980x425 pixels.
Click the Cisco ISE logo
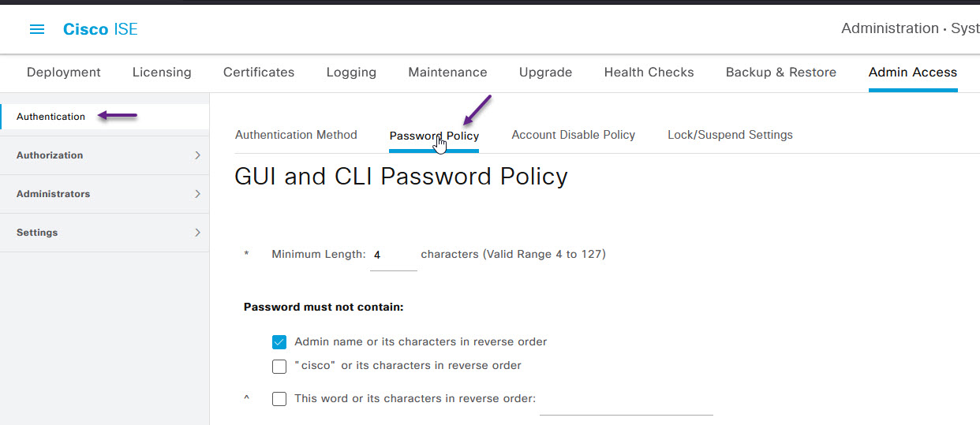click(100, 29)
